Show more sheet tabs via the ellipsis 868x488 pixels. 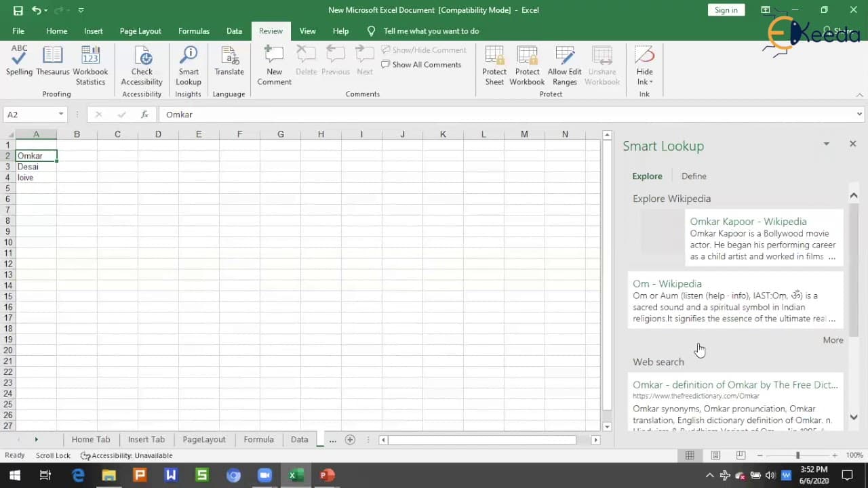(x=332, y=439)
